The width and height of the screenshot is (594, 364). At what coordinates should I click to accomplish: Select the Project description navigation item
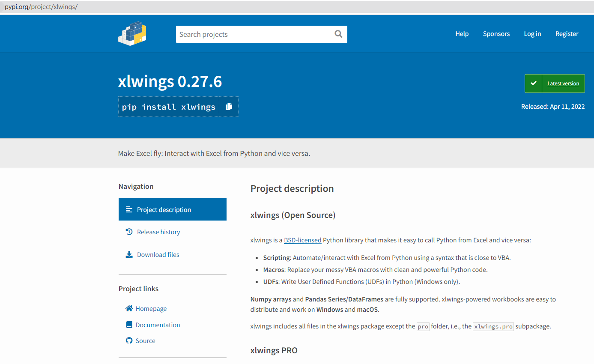[x=164, y=209]
